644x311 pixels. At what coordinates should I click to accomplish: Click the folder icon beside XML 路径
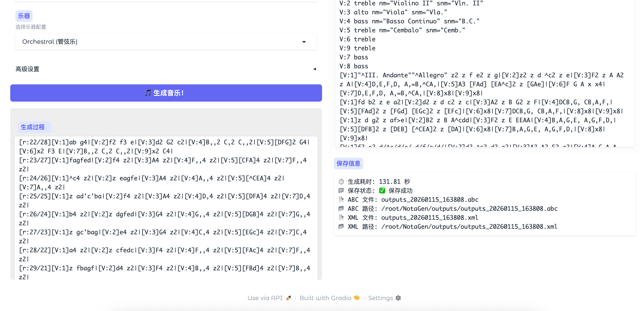pos(341,226)
